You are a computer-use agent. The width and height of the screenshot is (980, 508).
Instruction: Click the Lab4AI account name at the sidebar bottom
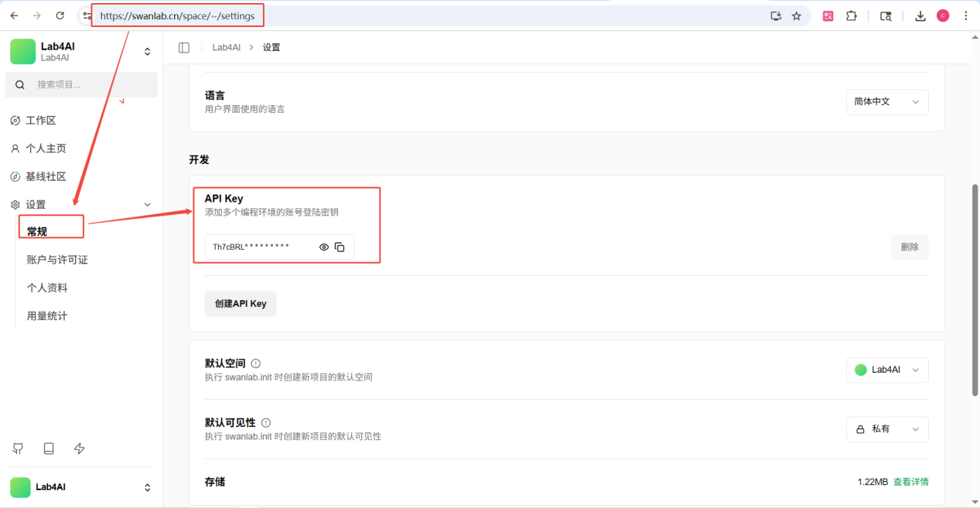coord(50,487)
